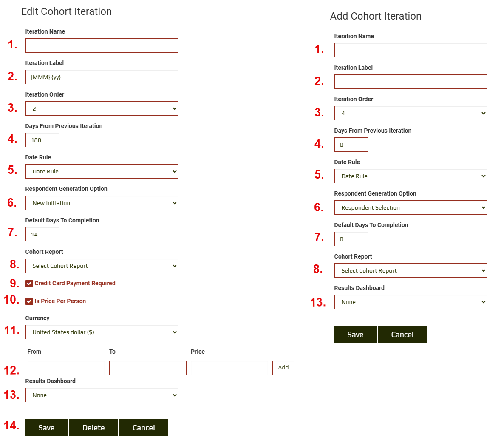Image resolution: width=504 pixels, height=446 pixels.
Task: Open the New Initiation generation option dropdown
Action: (102, 203)
